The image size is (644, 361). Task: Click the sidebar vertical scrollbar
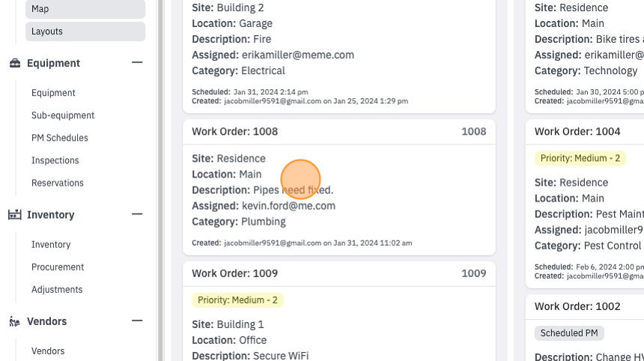(x=160, y=180)
